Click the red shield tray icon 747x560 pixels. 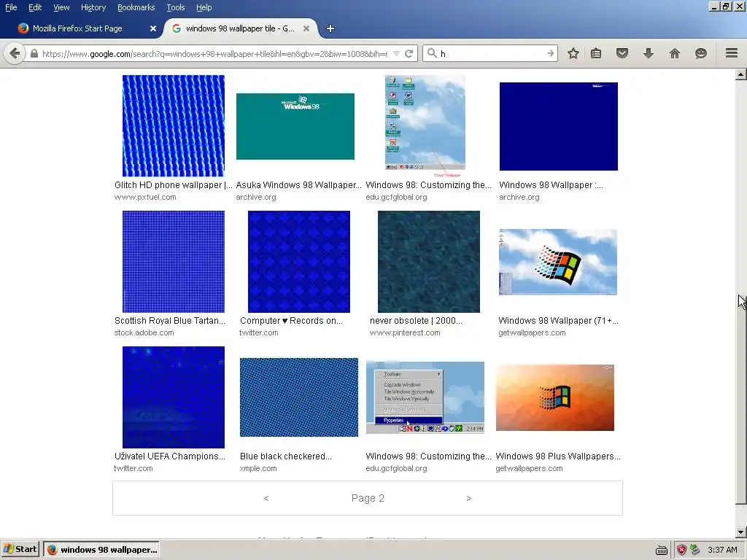682,550
